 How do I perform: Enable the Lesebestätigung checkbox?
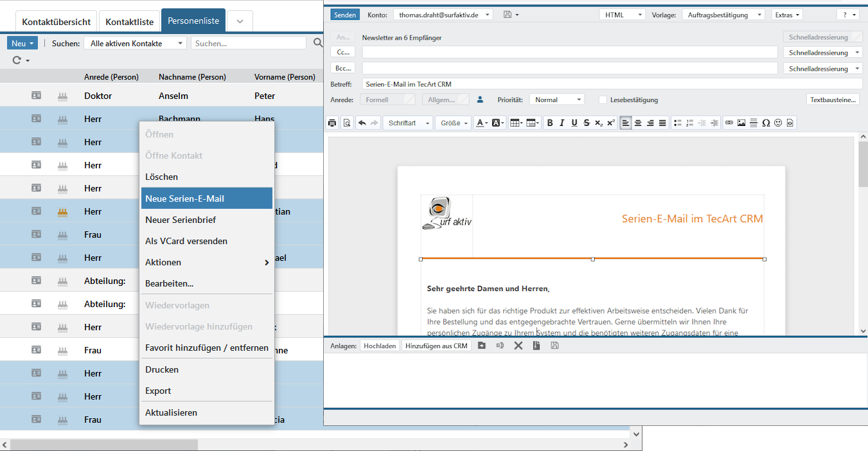point(603,100)
